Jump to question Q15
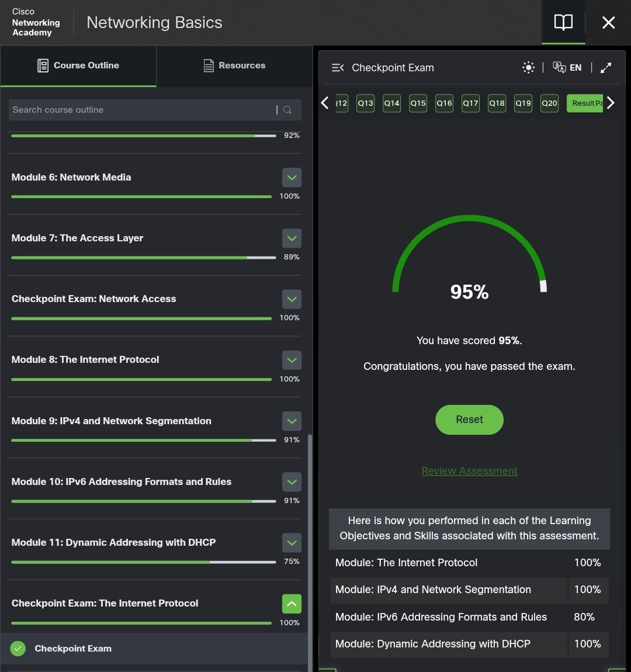This screenshot has width=631, height=672. [418, 103]
